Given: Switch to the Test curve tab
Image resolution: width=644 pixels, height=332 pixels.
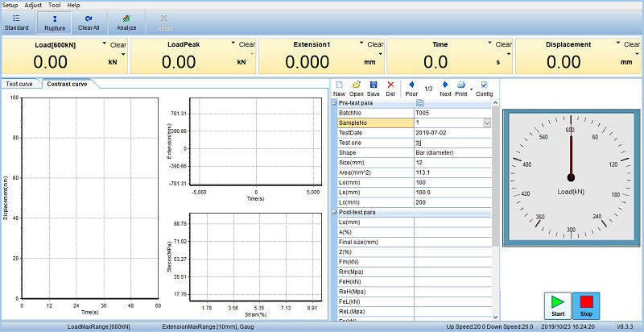Looking at the screenshot, I should click(x=19, y=84).
